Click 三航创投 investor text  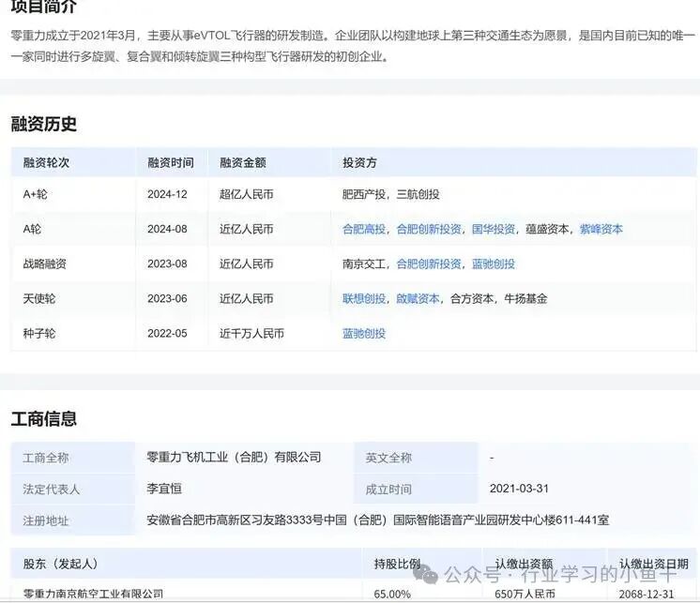(x=418, y=194)
